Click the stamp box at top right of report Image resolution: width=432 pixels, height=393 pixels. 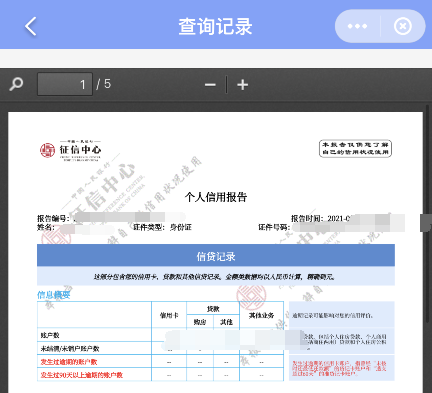point(355,148)
